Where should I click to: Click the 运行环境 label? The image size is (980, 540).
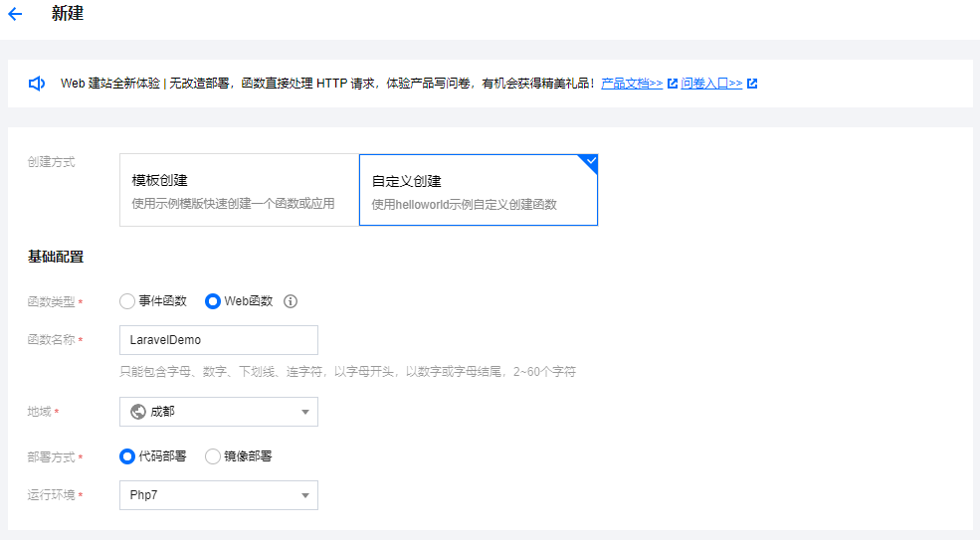pos(52,495)
